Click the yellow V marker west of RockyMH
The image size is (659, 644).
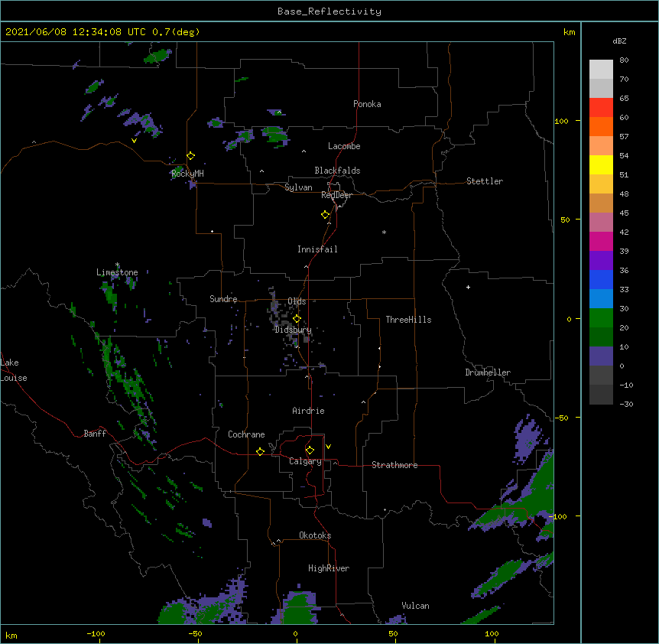click(x=134, y=141)
